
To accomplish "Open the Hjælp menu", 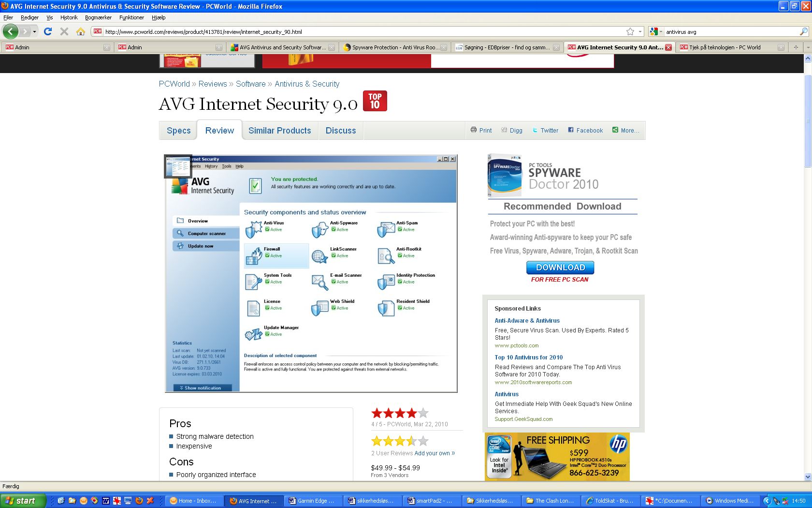I will click(x=159, y=17).
